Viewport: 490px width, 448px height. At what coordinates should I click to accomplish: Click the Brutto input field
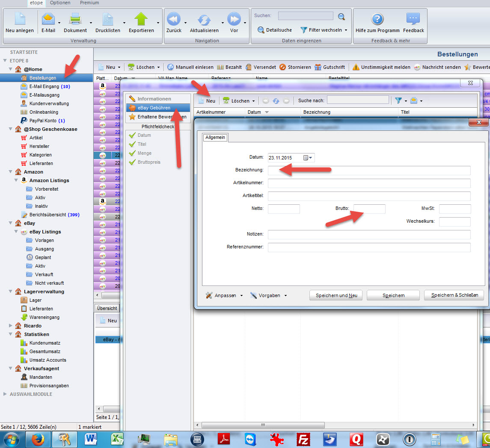[369, 209]
